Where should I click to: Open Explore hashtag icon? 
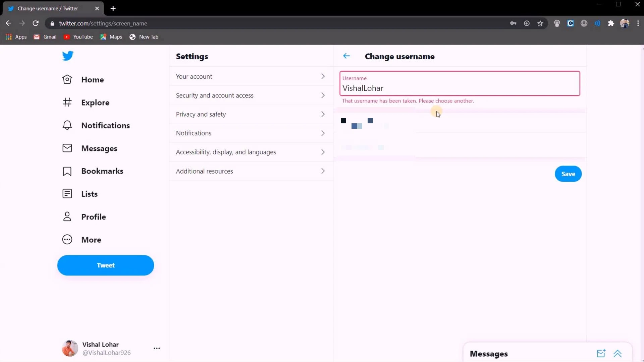[x=67, y=102]
